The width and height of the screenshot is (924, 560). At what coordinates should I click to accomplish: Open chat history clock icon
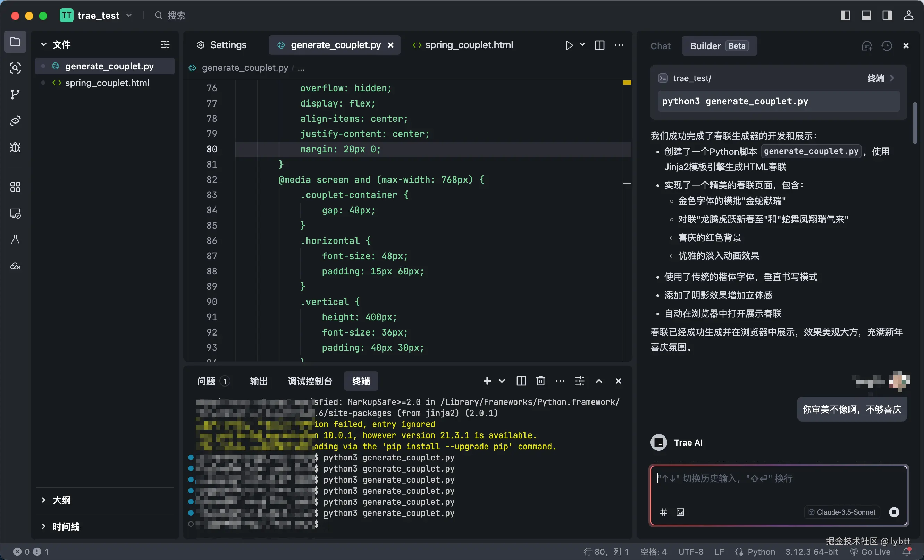pyautogui.click(x=887, y=46)
